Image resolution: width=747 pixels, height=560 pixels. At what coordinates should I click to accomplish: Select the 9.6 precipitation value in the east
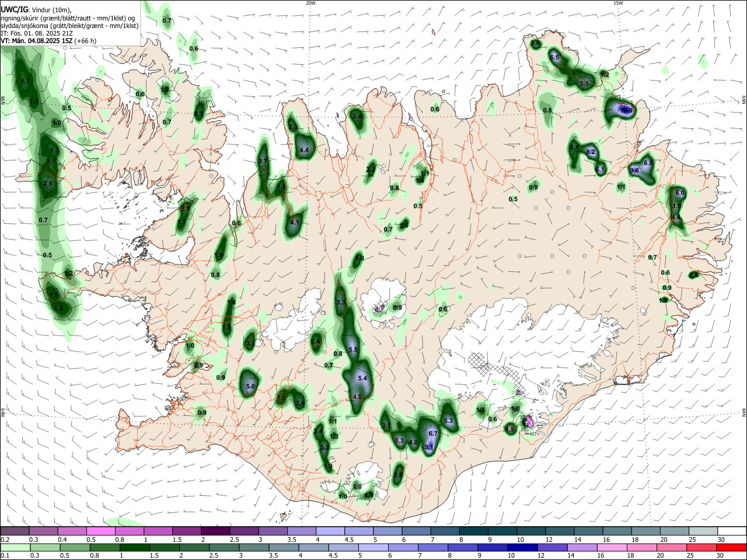634,170
